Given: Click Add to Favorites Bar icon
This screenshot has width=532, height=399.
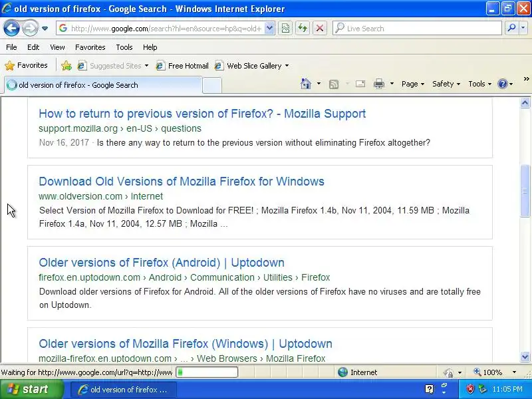Looking at the screenshot, I should [x=66, y=65].
